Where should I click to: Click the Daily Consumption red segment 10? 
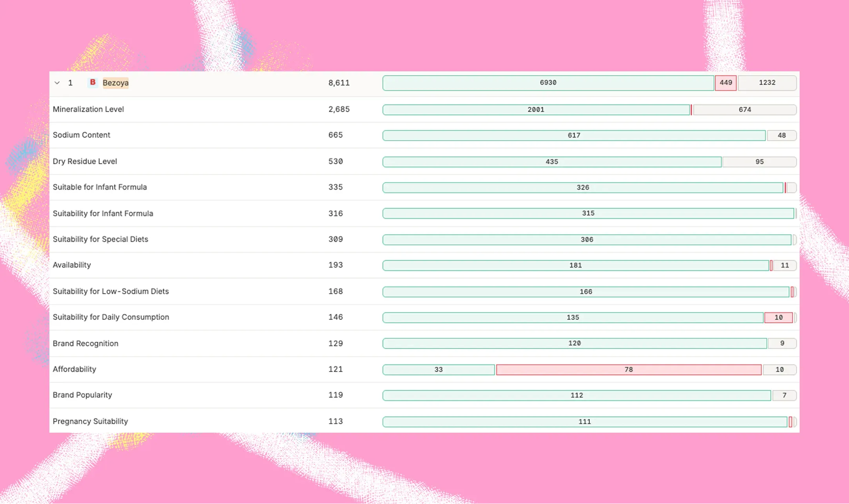pos(778,318)
